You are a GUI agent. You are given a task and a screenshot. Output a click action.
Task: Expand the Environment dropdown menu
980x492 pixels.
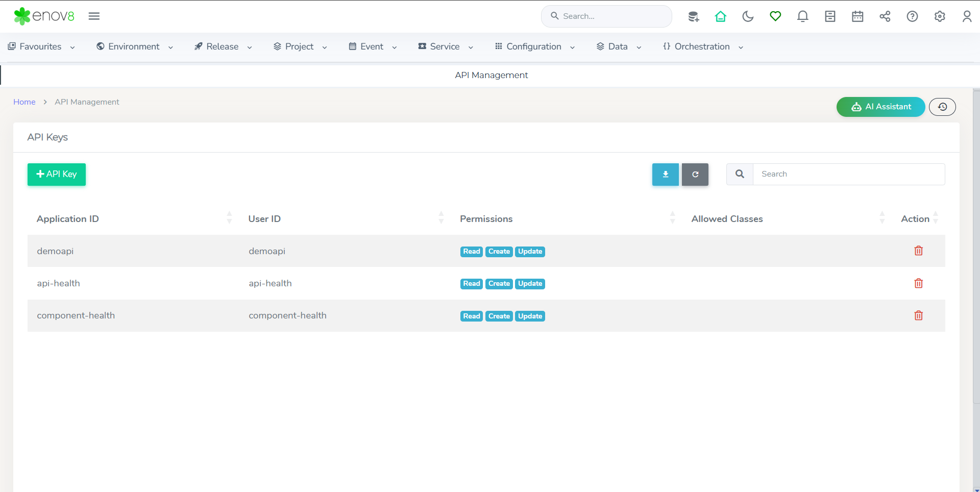[x=135, y=46]
